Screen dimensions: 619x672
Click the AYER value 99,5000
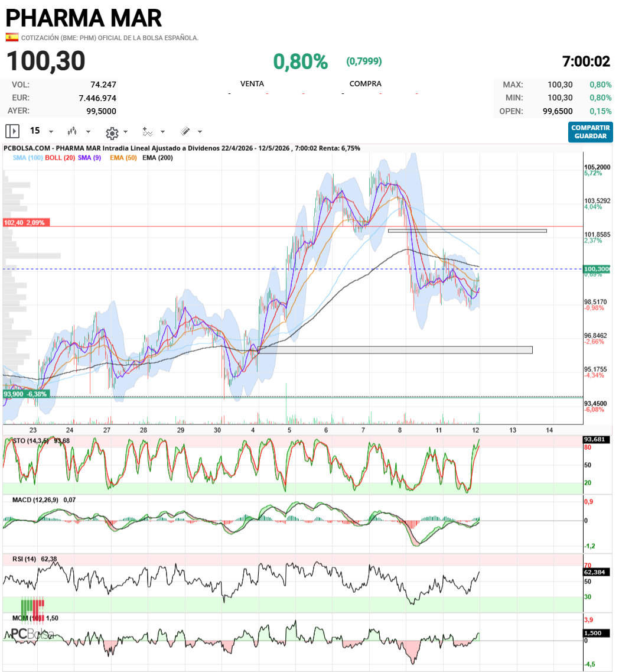(101, 111)
